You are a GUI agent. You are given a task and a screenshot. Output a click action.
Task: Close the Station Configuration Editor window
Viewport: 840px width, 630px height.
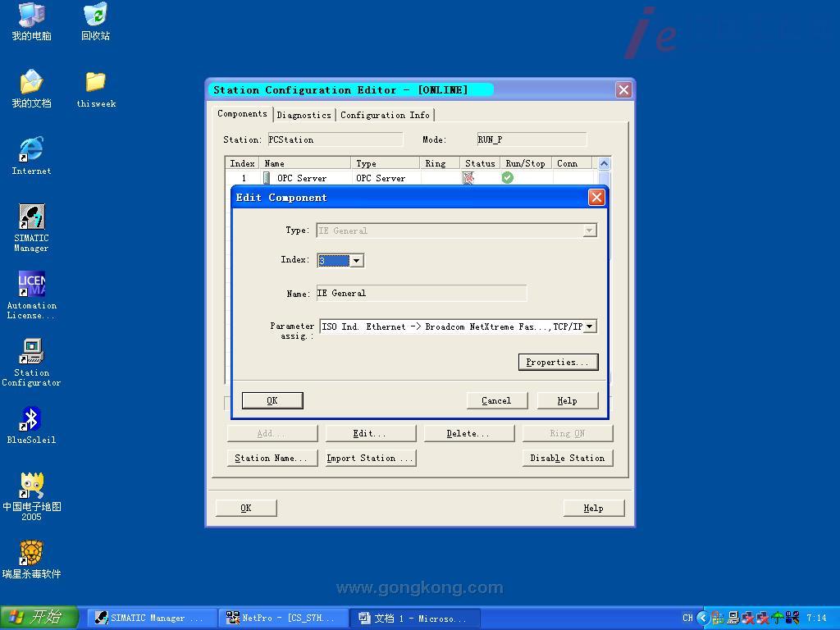[623, 89]
